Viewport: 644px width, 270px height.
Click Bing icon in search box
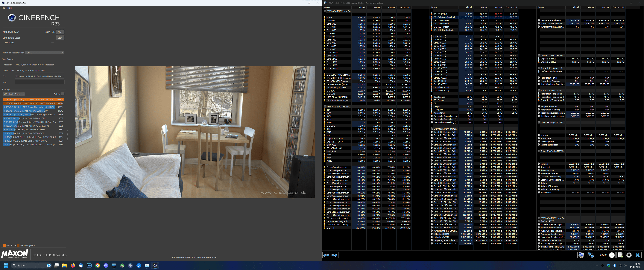pos(49,265)
